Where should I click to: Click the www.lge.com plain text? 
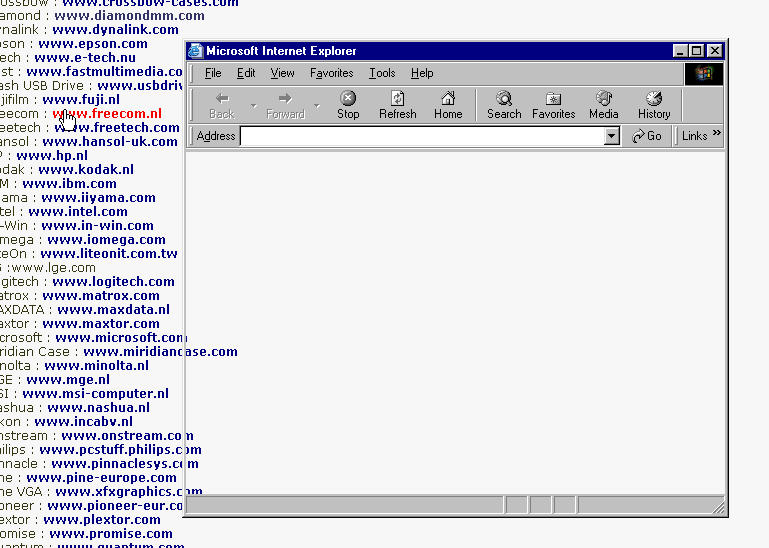(x=53, y=268)
